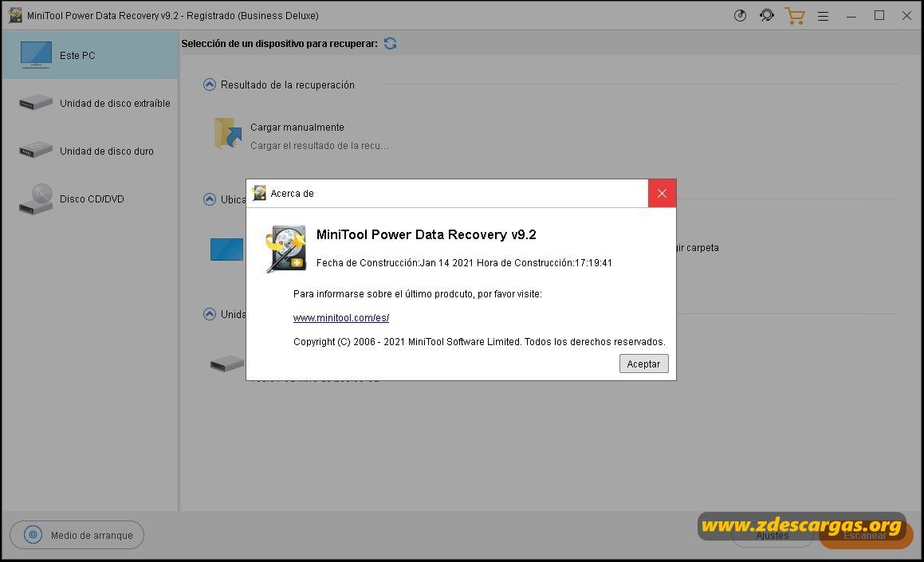Click MiniTool Power Data Recovery v9.2 heading
Image resolution: width=924 pixels, height=562 pixels.
pyautogui.click(x=426, y=234)
